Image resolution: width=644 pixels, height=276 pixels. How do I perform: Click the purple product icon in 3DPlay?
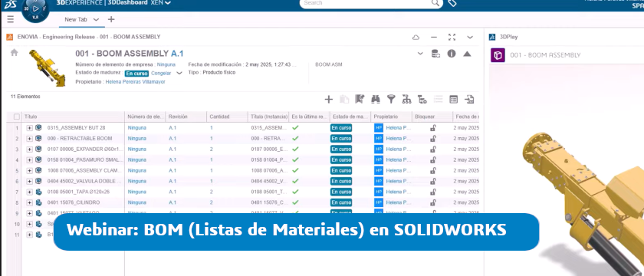(498, 55)
